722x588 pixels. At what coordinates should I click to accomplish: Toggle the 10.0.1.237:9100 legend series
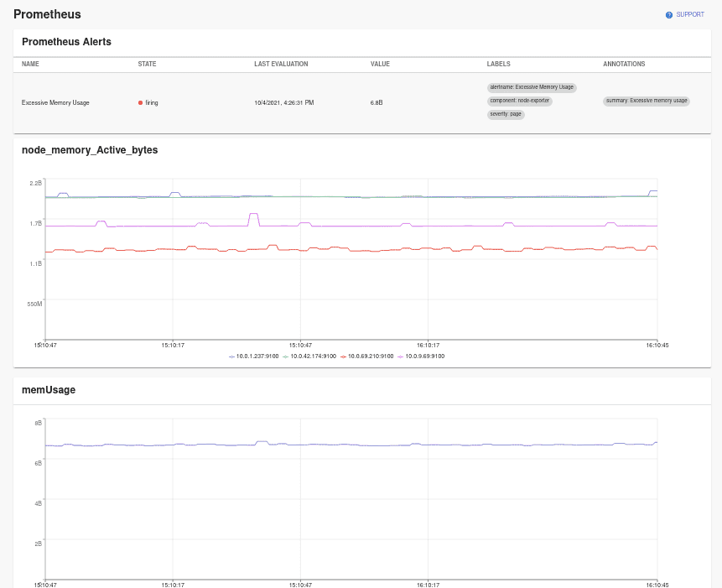pyautogui.click(x=254, y=356)
